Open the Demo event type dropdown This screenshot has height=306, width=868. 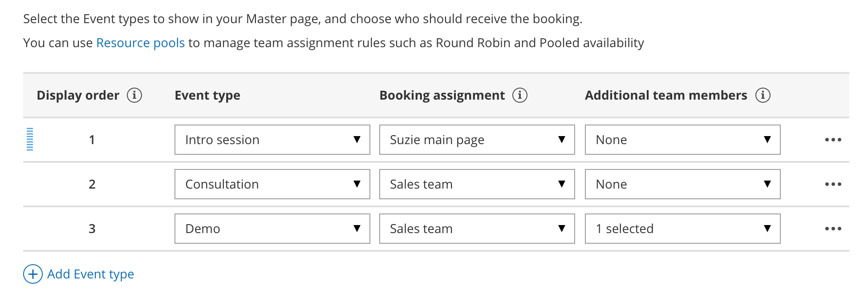272,229
